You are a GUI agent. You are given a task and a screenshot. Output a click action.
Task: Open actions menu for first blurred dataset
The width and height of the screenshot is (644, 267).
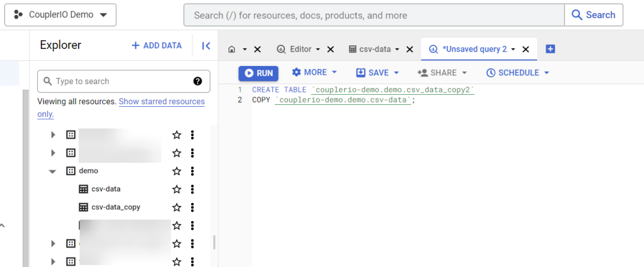point(192,134)
